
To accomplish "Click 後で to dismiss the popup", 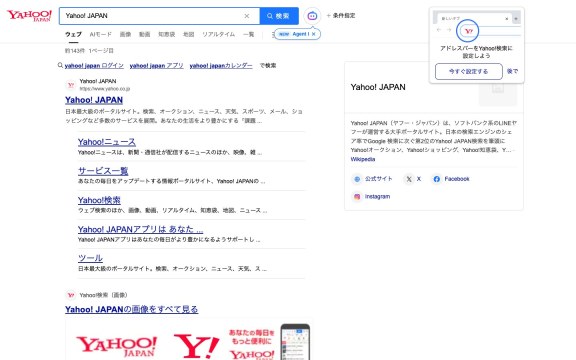I will point(512,71).
